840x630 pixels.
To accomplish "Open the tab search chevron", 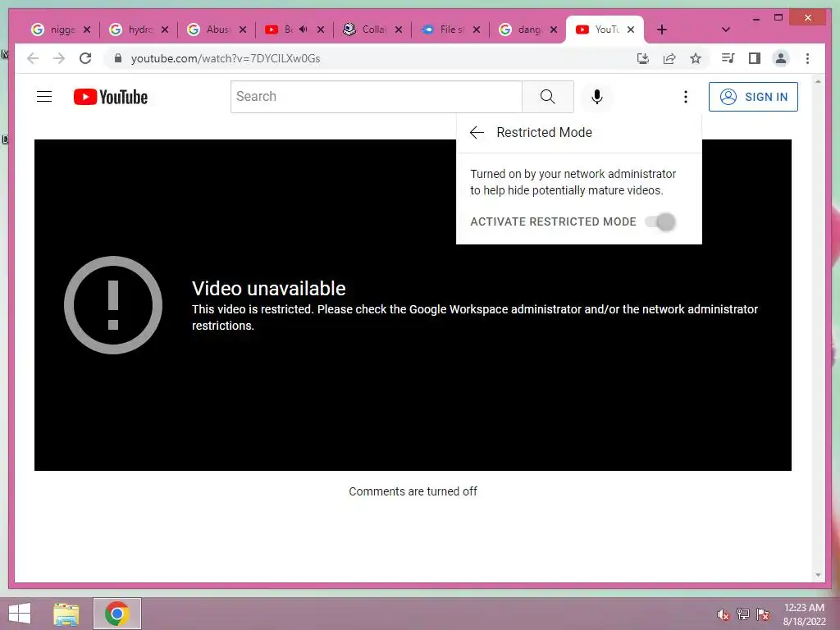I will 726,30.
